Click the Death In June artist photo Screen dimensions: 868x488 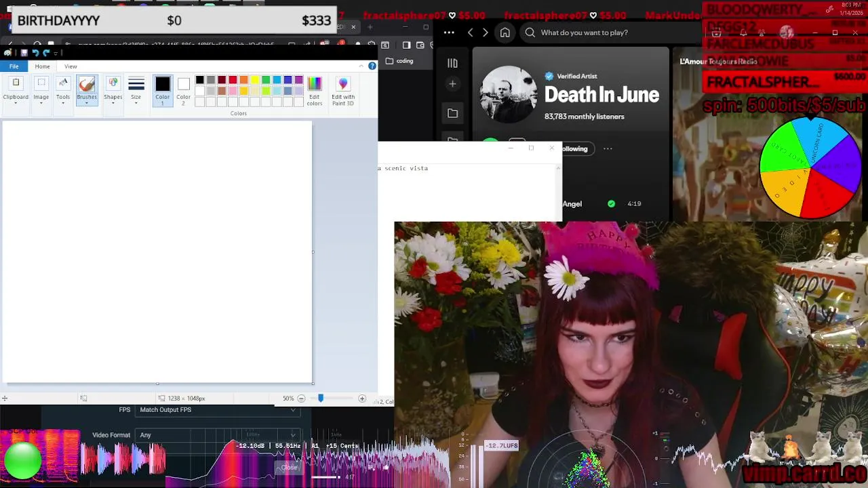pos(509,94)
